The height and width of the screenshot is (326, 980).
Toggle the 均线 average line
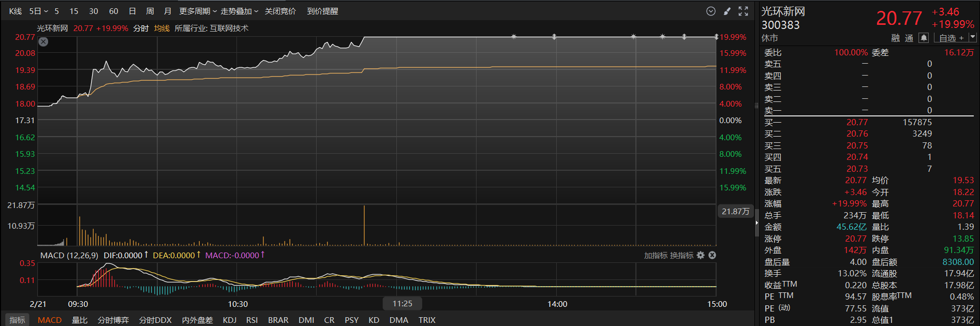coord(161,28)
